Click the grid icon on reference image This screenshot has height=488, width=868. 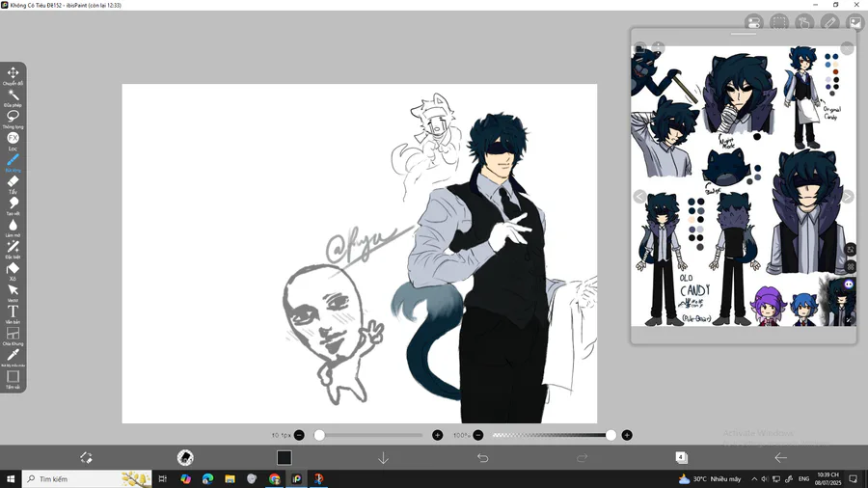point(851,267)
